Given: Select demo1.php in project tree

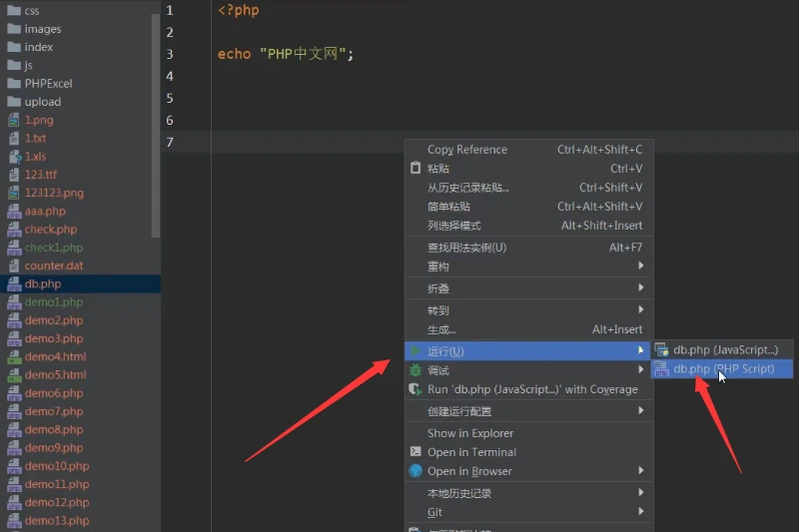Looking at the screenshot, I should click(x=54, y=301).
